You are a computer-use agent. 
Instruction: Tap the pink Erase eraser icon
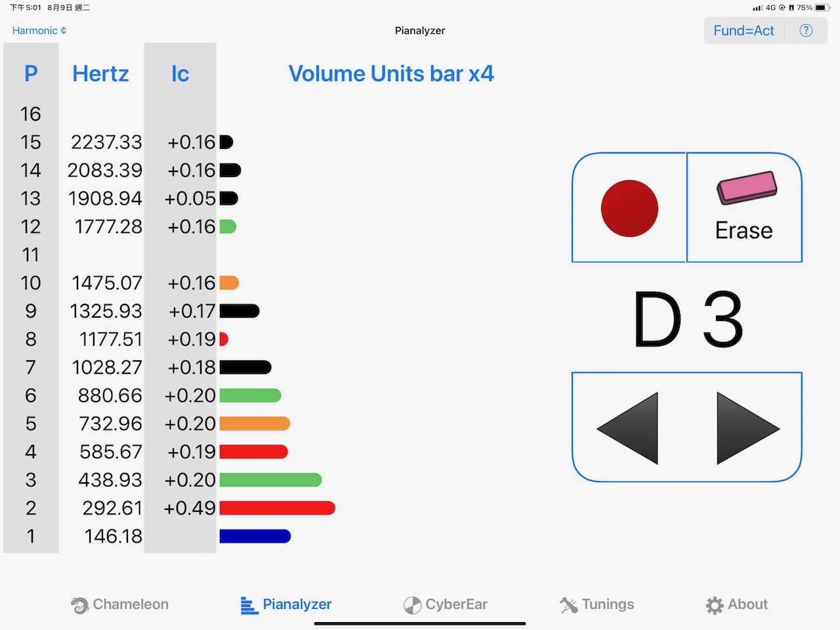[x=746, y=189]
